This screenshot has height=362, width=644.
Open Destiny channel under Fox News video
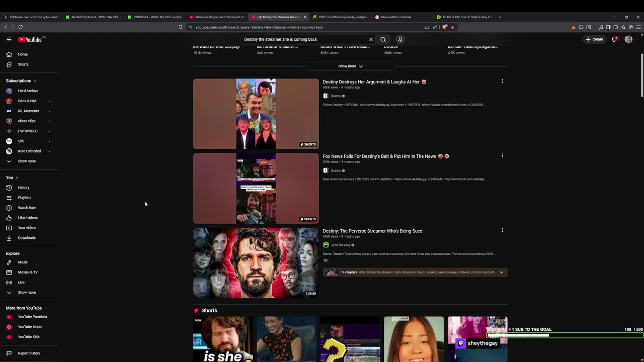(x=336, y=170)
